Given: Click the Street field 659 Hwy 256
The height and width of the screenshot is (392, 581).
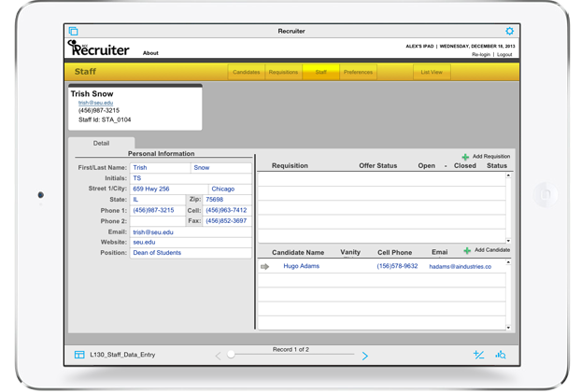Looking at the screenshot, I should pos(169,189).
